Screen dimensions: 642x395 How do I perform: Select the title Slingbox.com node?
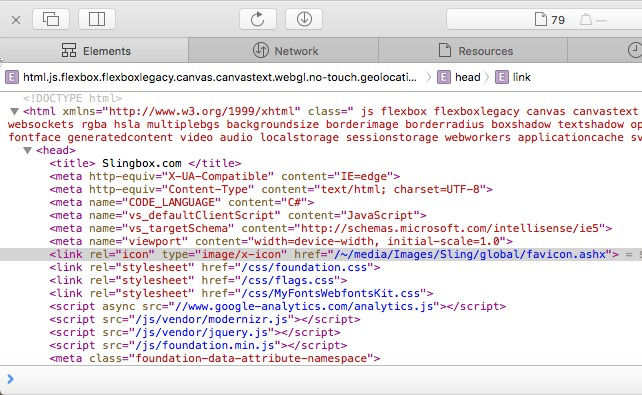pos(145,163)
